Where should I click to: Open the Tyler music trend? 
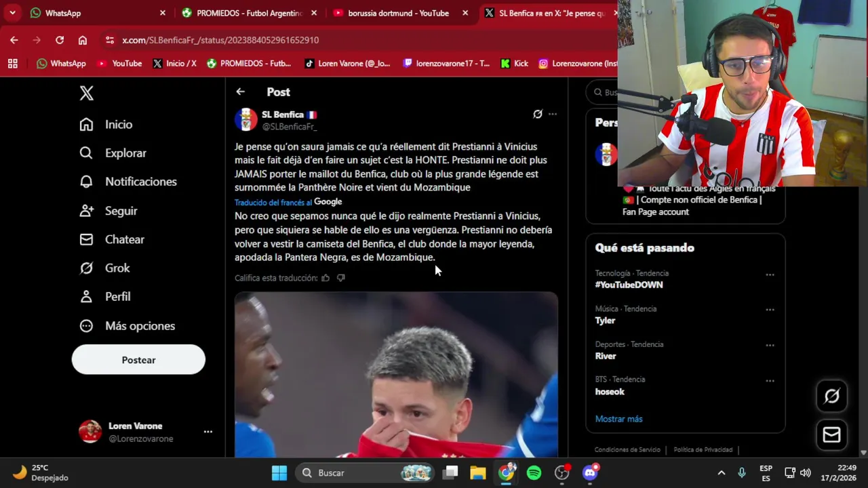[605, 321]
